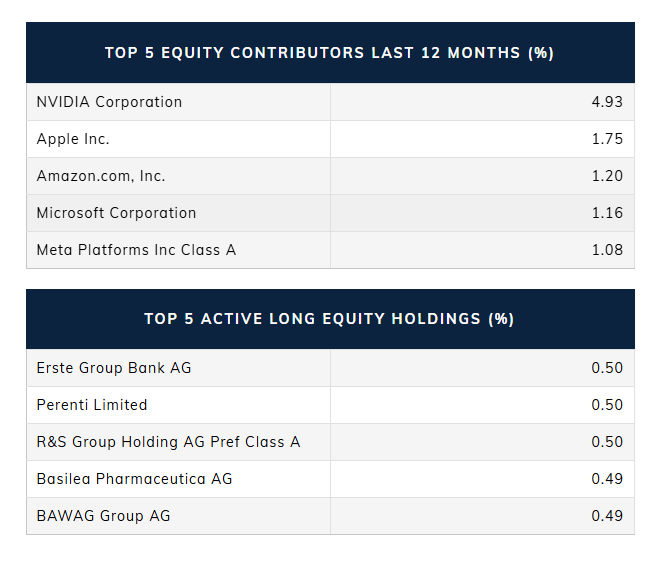The height and width of the screenshot is (561, 660).
Task: Select the Erste Group Bank AG label
Action: [114, 368]
